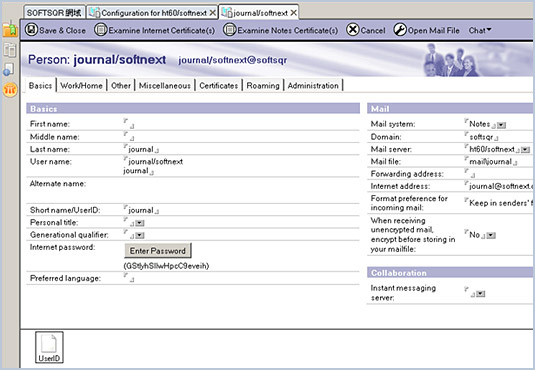Open the Administration tab
The height and width of the screenshot is (370, 535).
(313, 86)
